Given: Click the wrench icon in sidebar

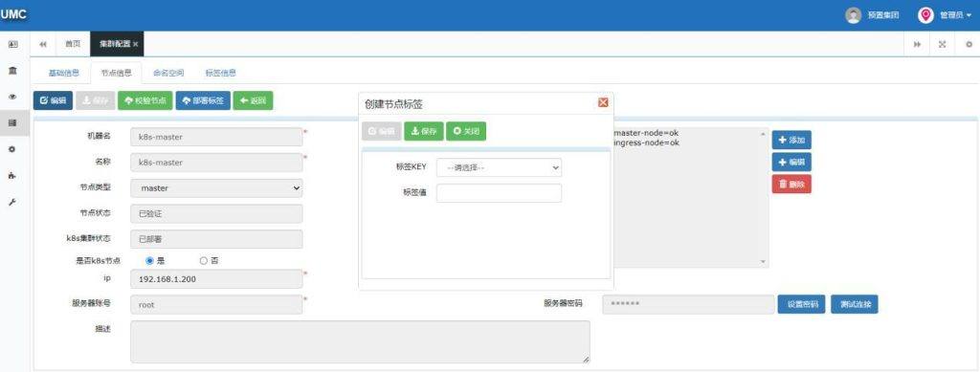Looking at the screenshot, I should coord(12,202).
